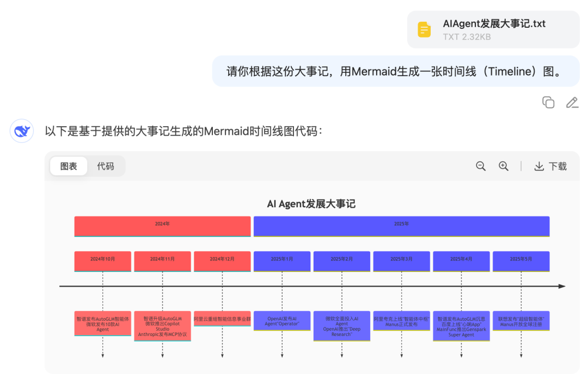Click the user prompt about Mermaid Timeline

click(x=396, y=71)
